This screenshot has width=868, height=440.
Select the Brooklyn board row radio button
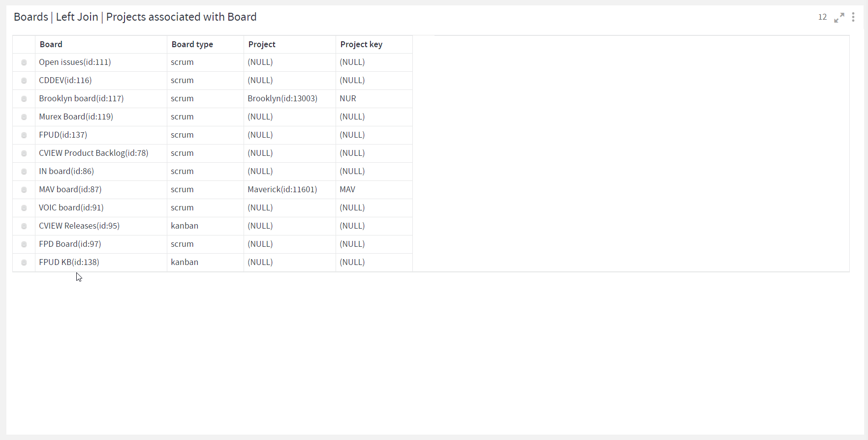click(24, 99)
